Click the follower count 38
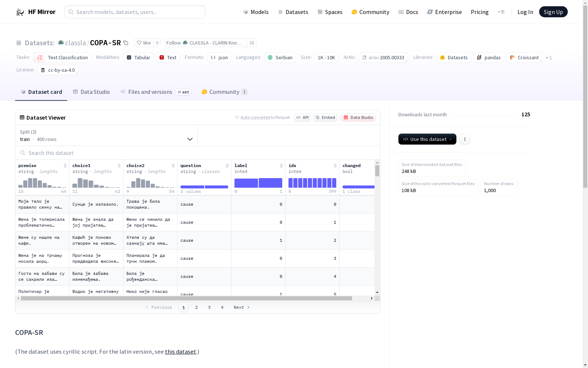This screenshot has height=368, width=588. pyautogui.click(x=252, y=43)
